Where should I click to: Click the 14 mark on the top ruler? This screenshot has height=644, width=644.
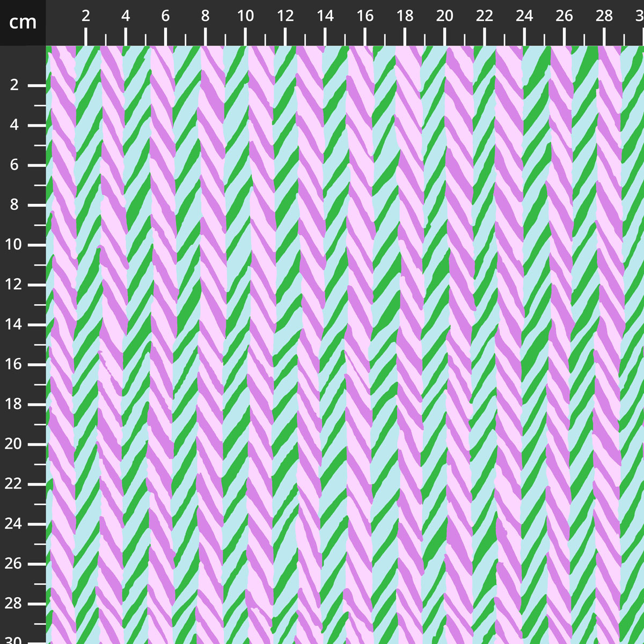click(x=325, y=17)
